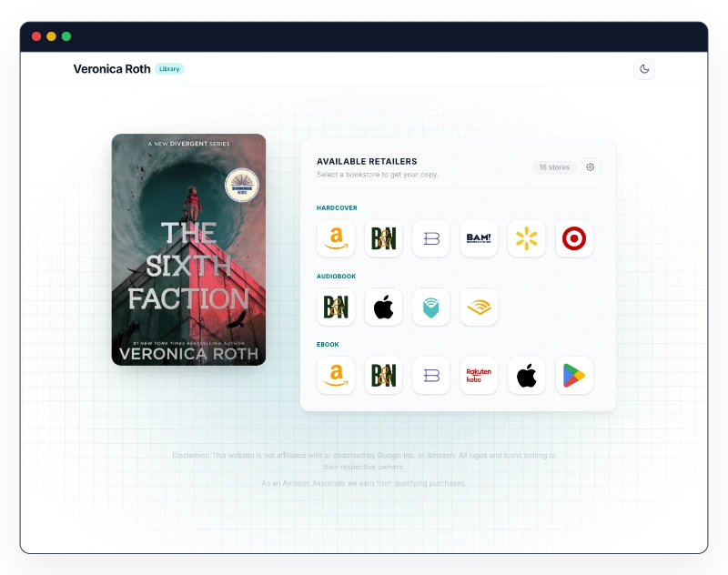Open Amazon under Ebook retailers
Screen dimensions: 728x575
336,375
